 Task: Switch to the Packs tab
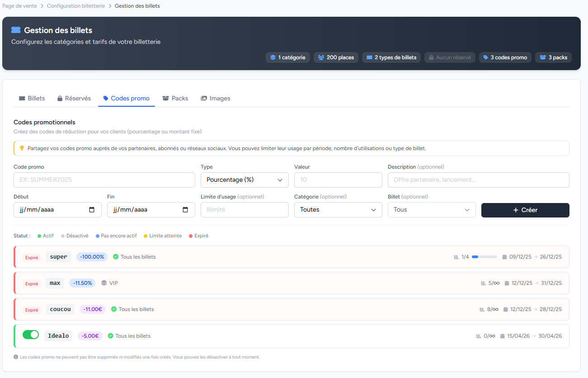(x=175, y=98)
